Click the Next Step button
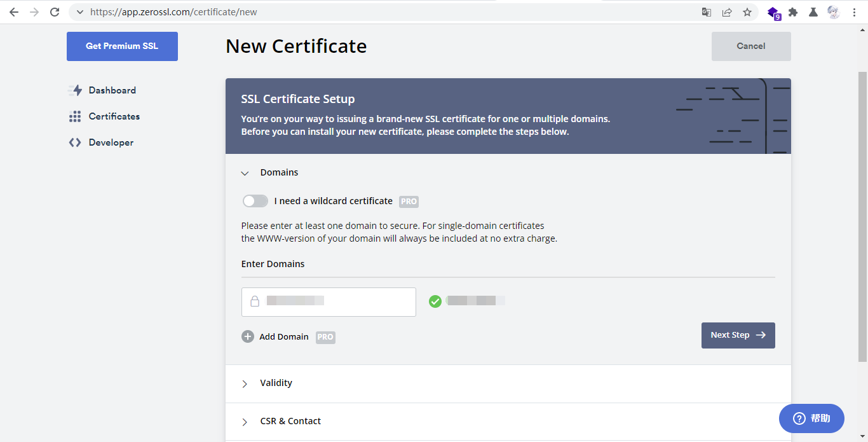The image size is (868, 442). point(738,335)
